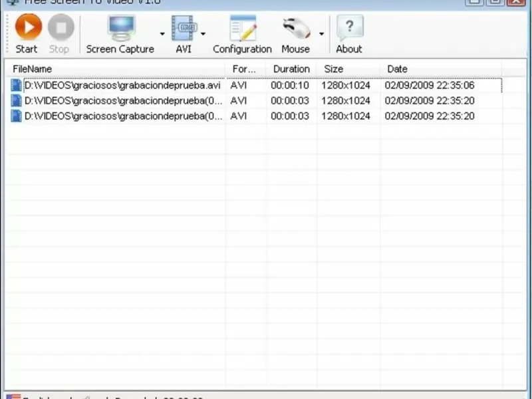
Task: Sort by the Date column header
Action: tap(440, 69)
